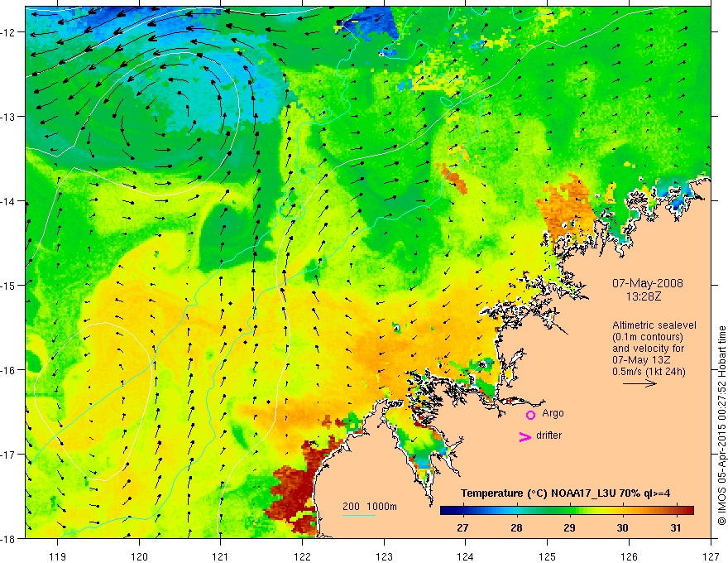
Task: Click latitude axis label -14
Action: (8, 201)
